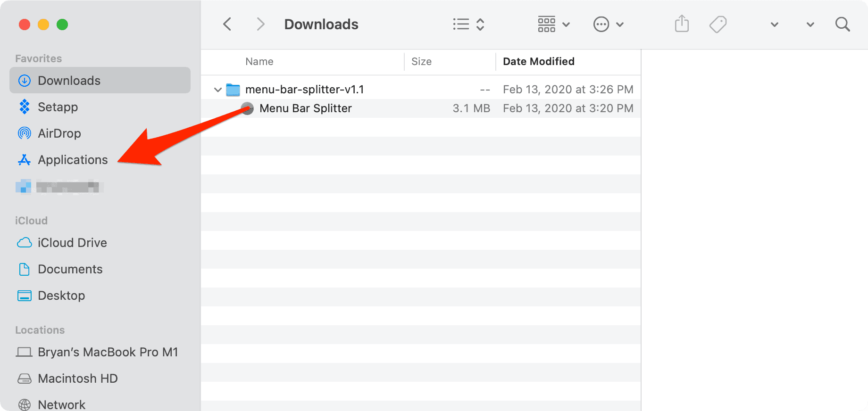Click the Network globe icon

tap(25, 405)
